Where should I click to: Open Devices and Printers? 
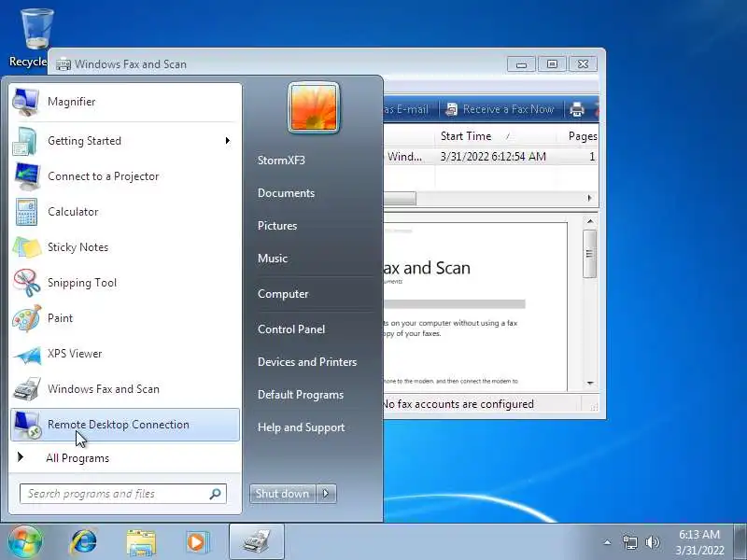[x=307, y=362]
